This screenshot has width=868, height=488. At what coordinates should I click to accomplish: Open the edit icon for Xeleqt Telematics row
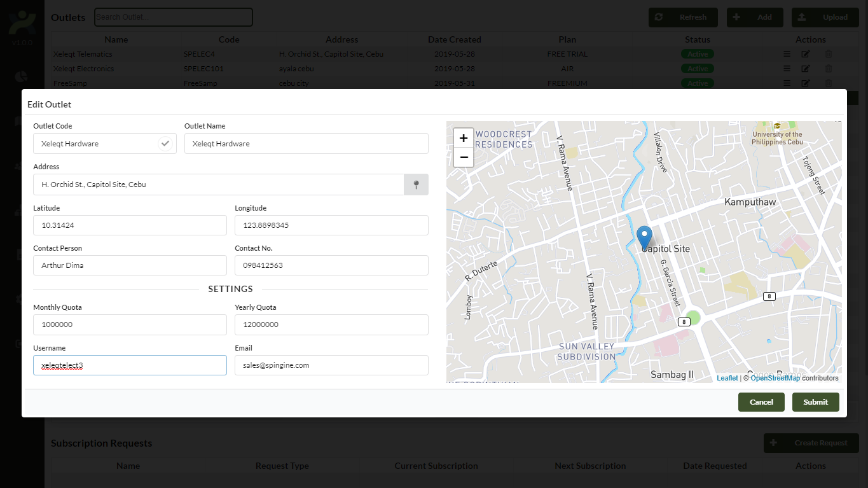pyautogui.click(x=805, y=53)
